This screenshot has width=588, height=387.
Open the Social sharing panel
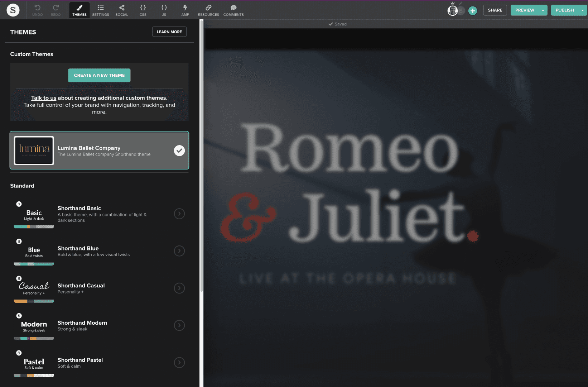click(x=121, y=10)
